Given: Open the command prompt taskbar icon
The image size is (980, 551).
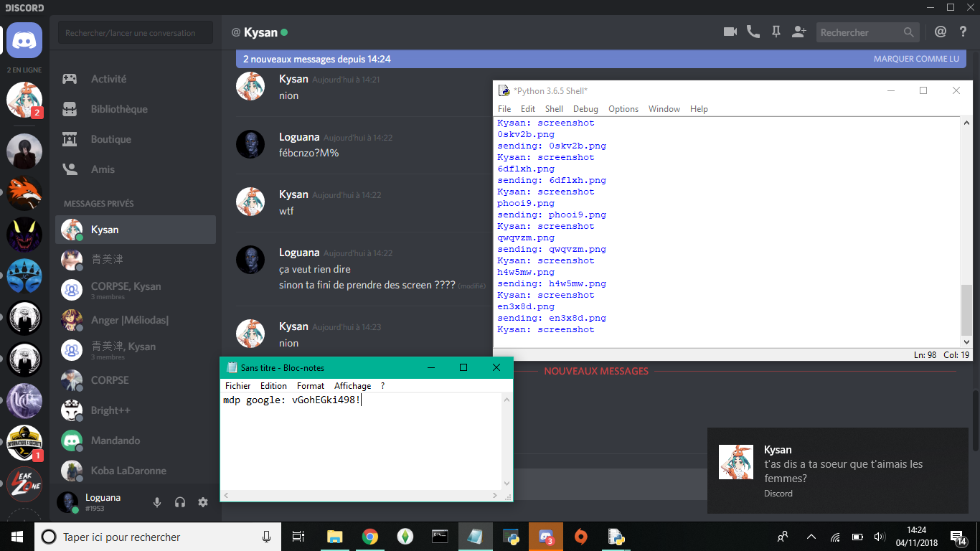Looking at the screenshot, I should [440, 537].
